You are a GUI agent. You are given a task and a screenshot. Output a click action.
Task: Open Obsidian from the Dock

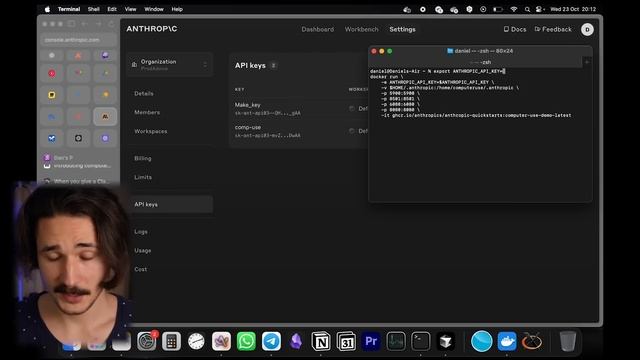[296, 341]
